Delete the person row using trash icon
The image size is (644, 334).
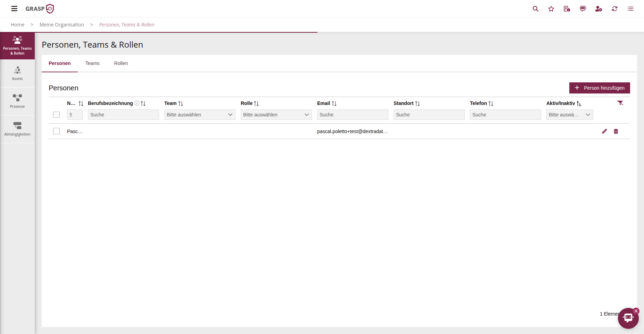616,131
